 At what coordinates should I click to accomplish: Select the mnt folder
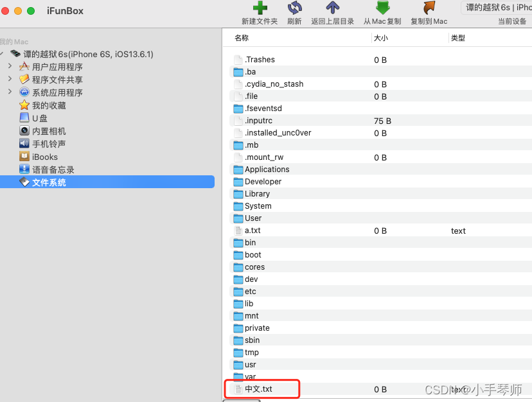pyautogui.click(x=251, y=316)
